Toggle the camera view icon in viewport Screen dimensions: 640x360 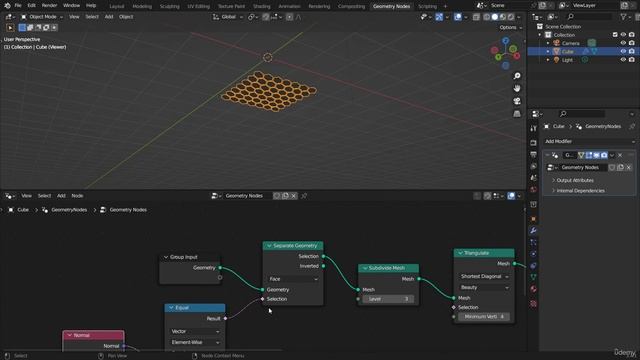coord(517,101)
